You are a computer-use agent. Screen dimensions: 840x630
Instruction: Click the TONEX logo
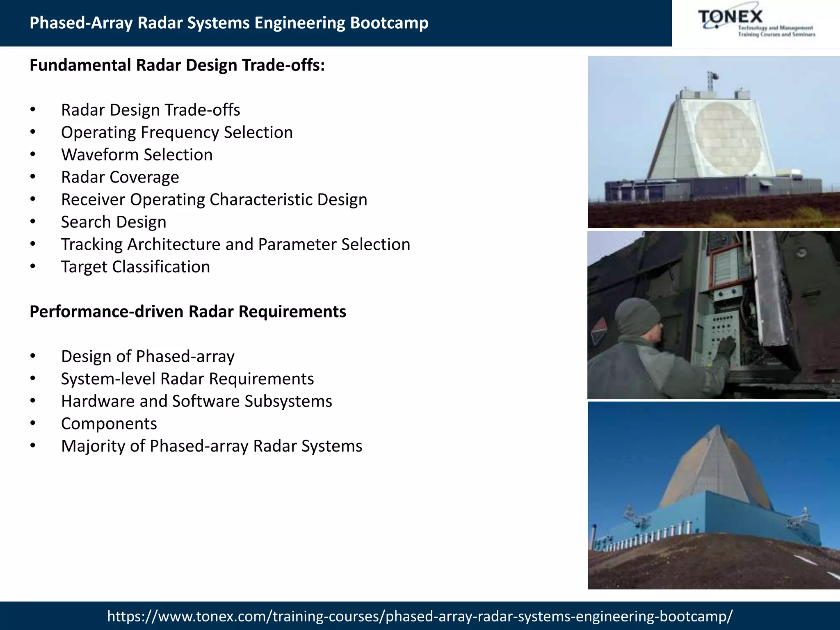756,23
